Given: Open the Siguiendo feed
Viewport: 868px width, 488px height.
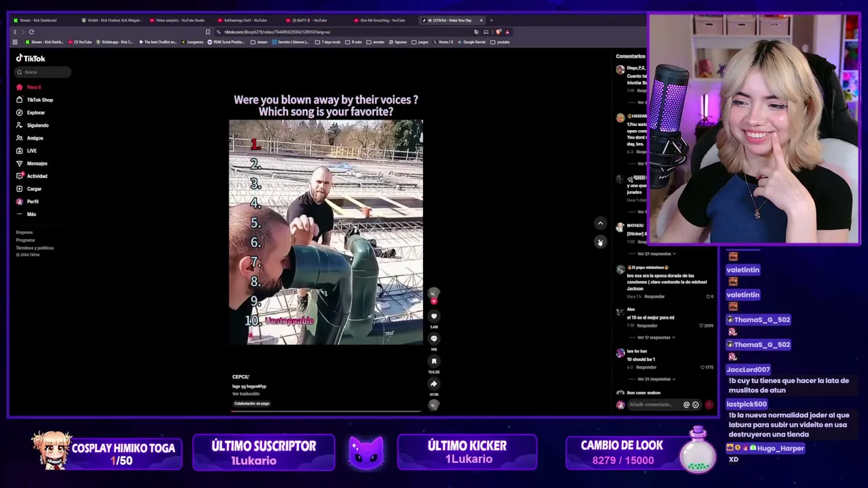Looking at the screenshot, I should [x=33, y=125].
